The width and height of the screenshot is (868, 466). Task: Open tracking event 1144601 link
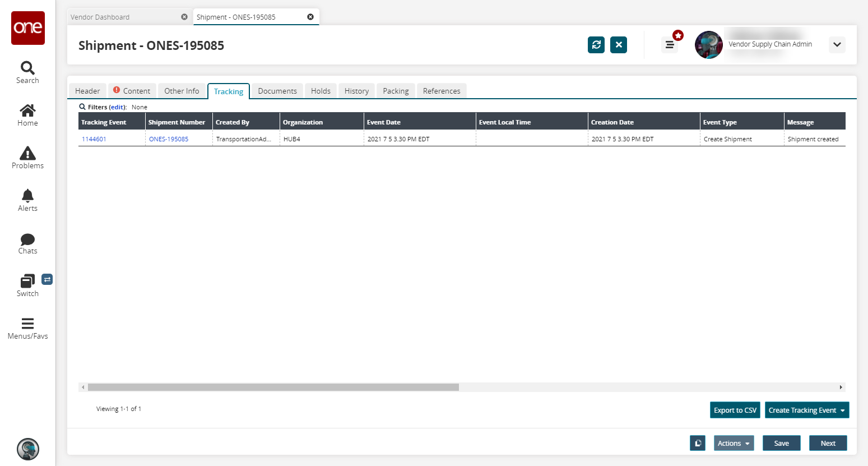94,139
